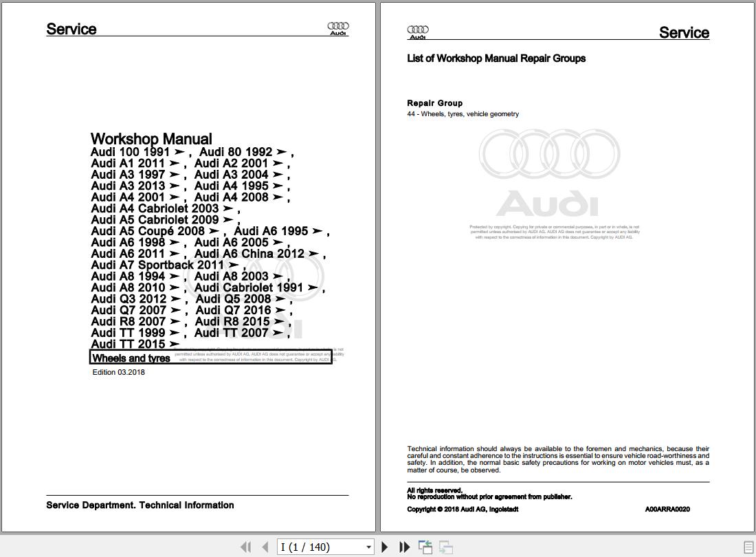Go to the next page
The image size is (756, 557).
385,547
